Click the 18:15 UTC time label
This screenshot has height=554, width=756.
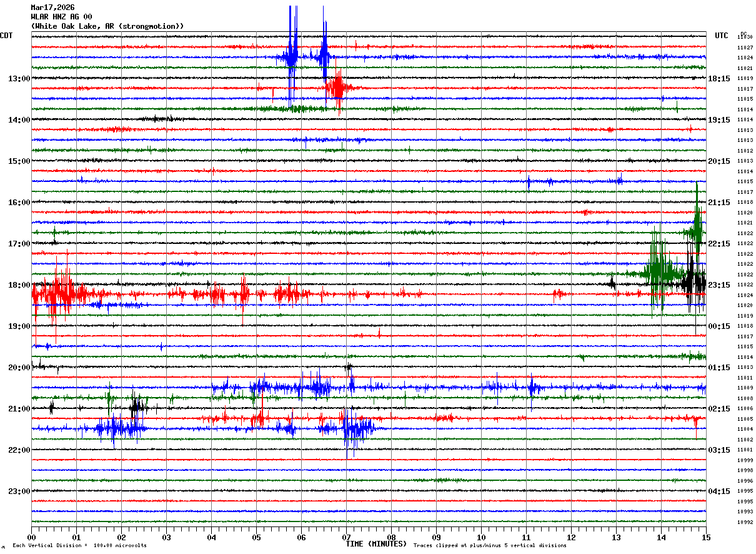pyautogui.click(x=719, y=78)
